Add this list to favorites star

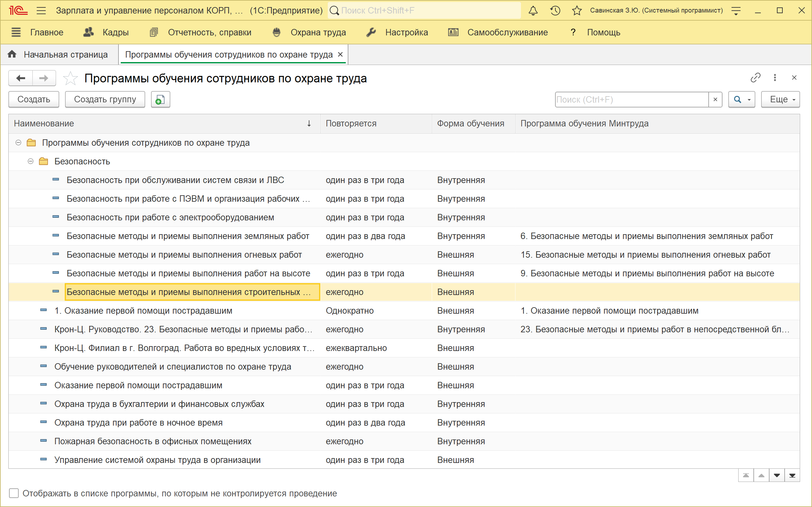pos(71,78)
